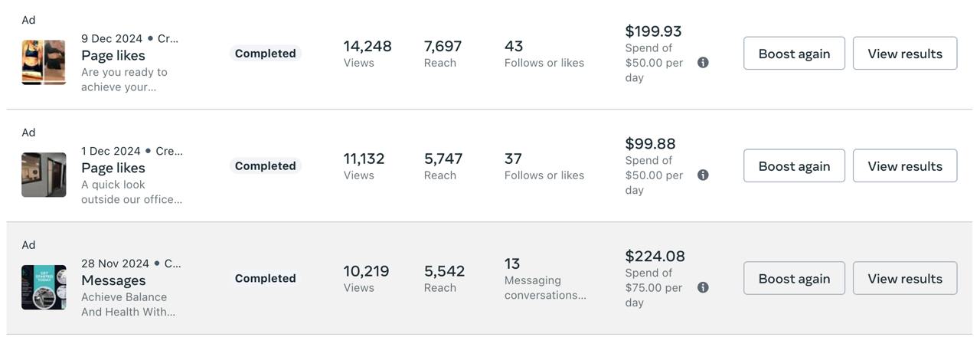View results for the 9 Dec ad
Viewport: 980px width, 347px height.
[x=905, y=54]
